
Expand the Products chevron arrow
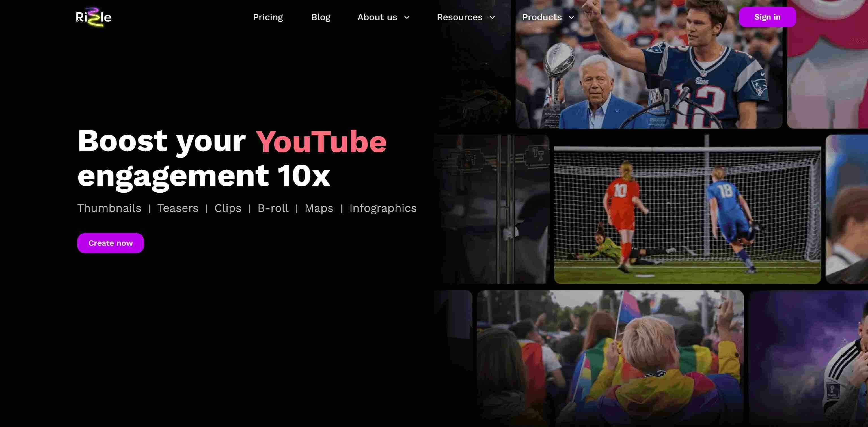click(571, 17)
